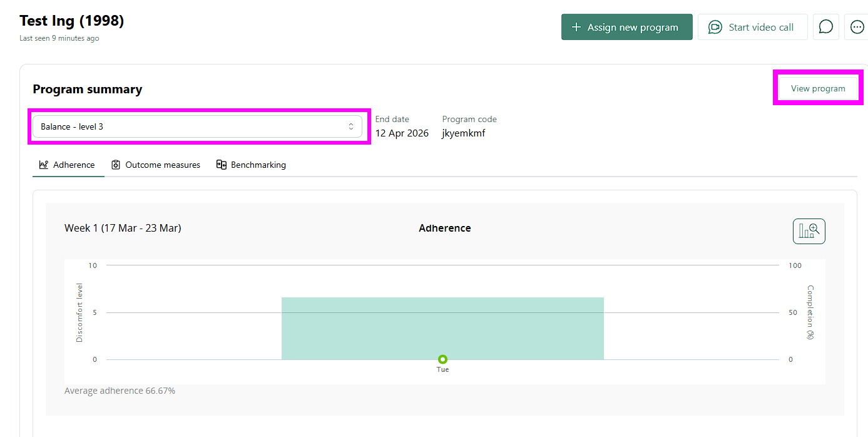
Task: Click the Program summary heading
Action: point(88,89)
